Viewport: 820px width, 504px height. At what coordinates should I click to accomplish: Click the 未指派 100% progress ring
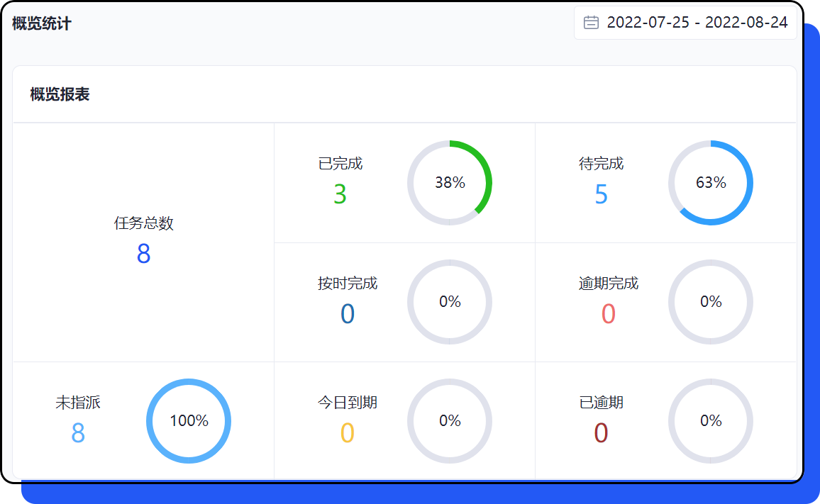point(189,421)
